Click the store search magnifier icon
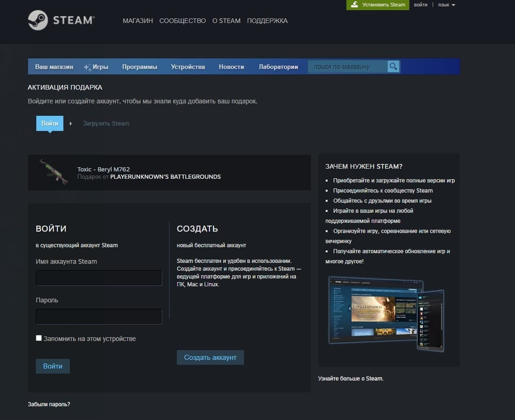The width and height of the screenshot is (515, 420). pos(393,67)
